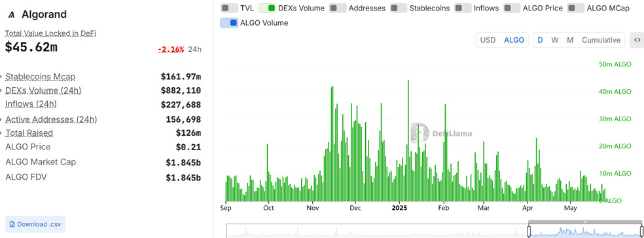Turn on the Stablecoins series
This screenshot has width=644, height=238.
(399, 8)
